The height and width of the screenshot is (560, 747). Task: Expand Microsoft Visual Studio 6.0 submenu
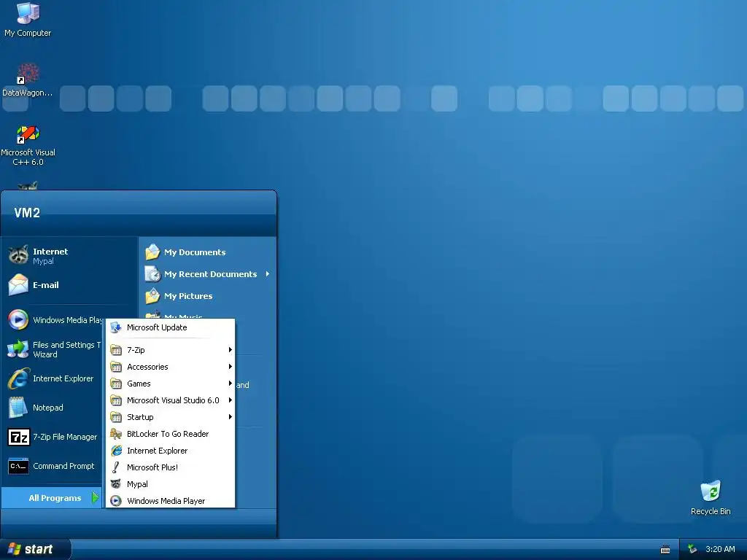coord(170,400)
